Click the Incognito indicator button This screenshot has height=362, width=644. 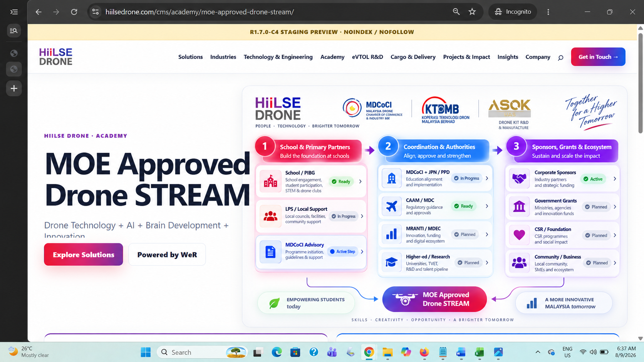click(513, 12)
